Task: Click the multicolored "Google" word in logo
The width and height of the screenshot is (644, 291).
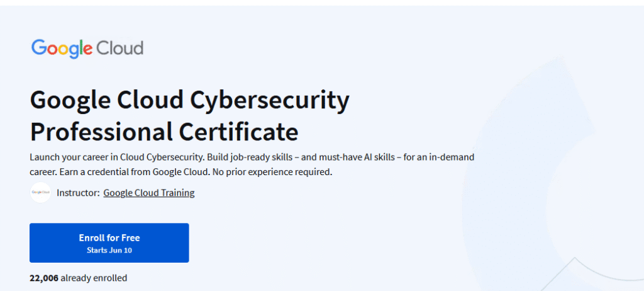Action: (x=62, y=48)
